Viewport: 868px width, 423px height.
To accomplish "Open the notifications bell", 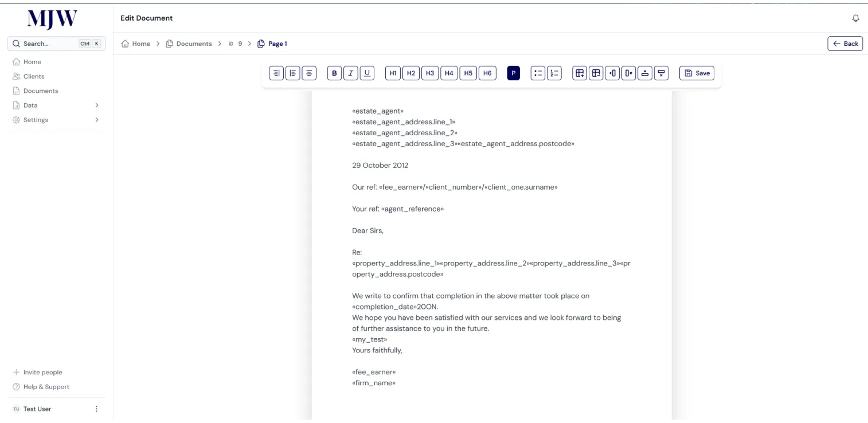I will click(855, 18).
